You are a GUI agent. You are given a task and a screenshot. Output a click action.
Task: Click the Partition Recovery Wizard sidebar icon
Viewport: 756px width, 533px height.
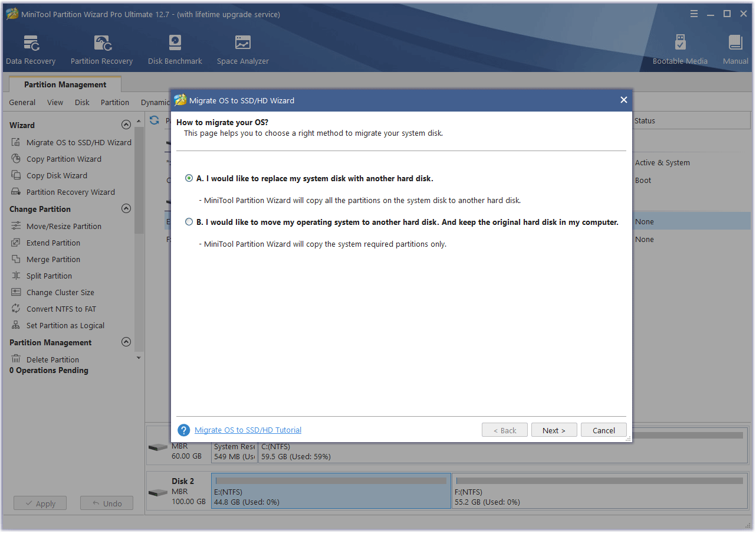[x=16, y=192]
